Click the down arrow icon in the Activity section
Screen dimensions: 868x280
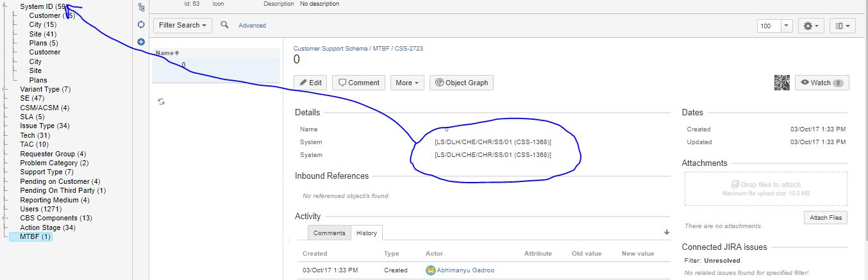667,232
